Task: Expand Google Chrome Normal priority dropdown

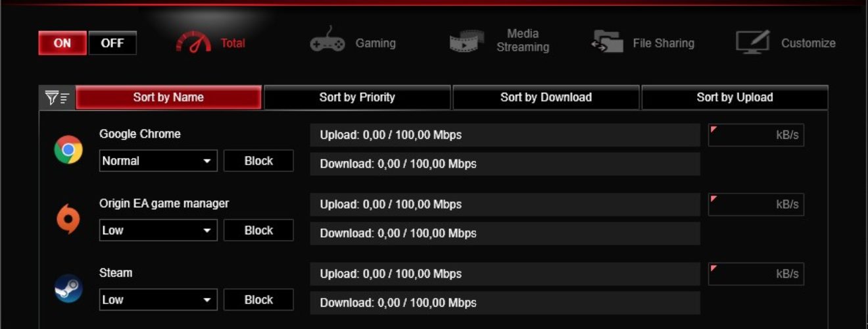Action: 158,161
